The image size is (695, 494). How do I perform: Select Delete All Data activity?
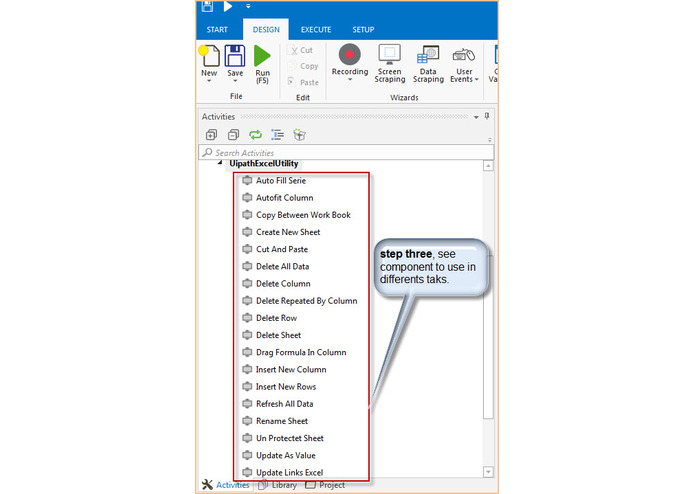[x=276, y=266]
